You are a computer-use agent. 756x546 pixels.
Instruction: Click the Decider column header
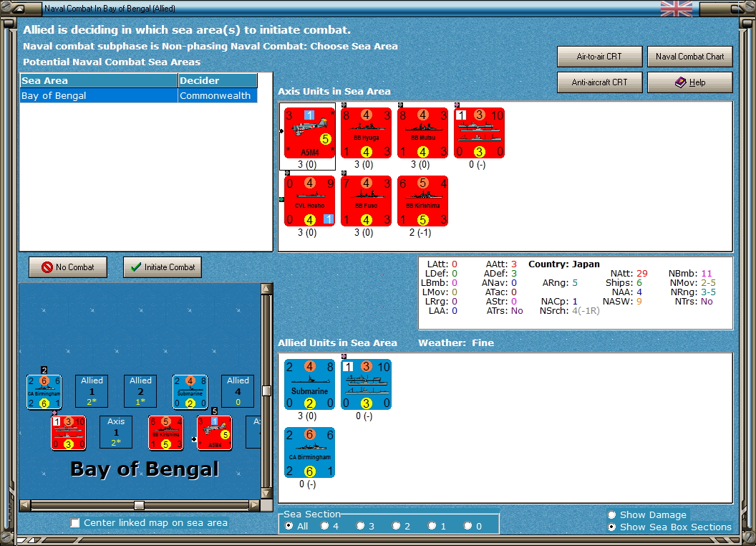[218, 81]
